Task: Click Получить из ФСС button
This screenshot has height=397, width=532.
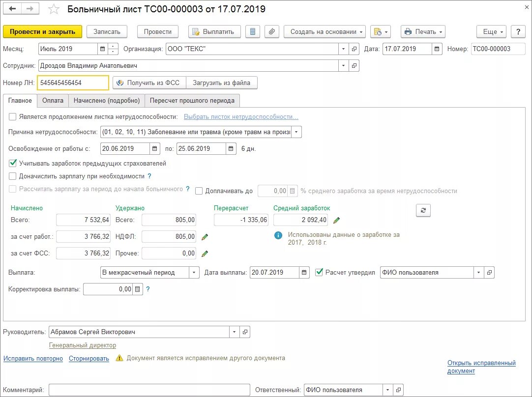Action: pos(149,83)
